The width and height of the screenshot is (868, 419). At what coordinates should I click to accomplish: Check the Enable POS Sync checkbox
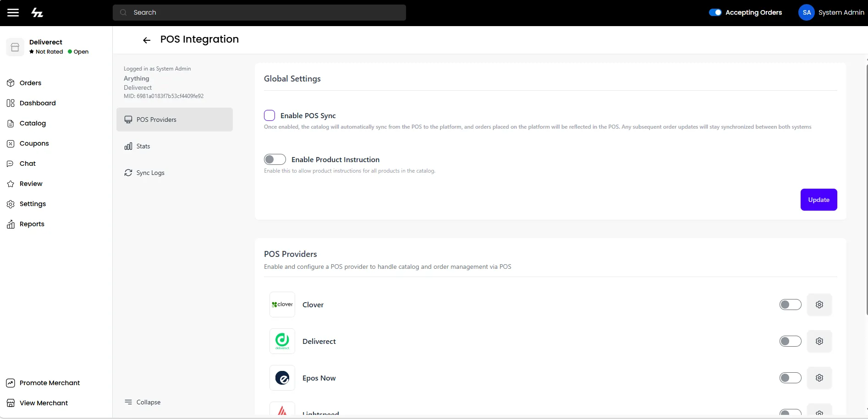pos(269,115)
